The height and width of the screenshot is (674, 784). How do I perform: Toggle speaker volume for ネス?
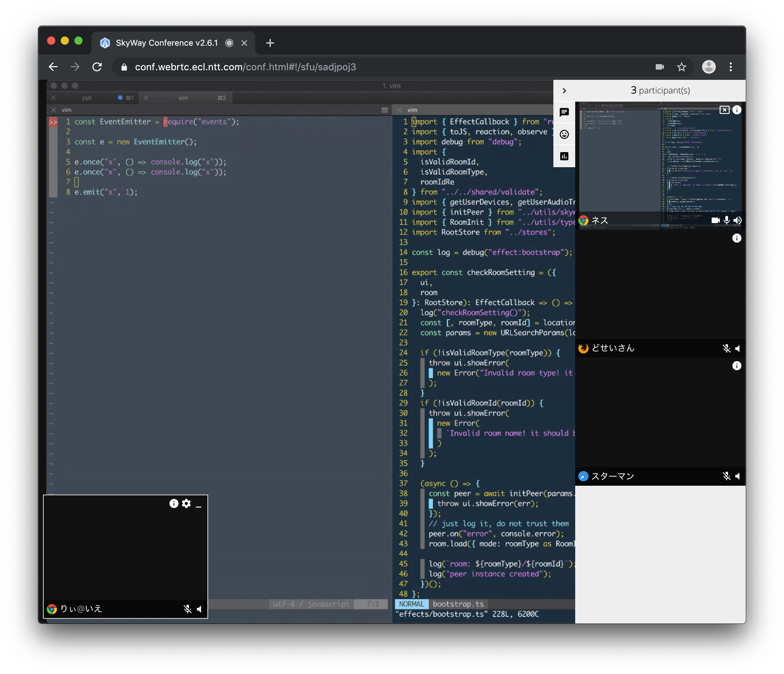click(738, 220)
